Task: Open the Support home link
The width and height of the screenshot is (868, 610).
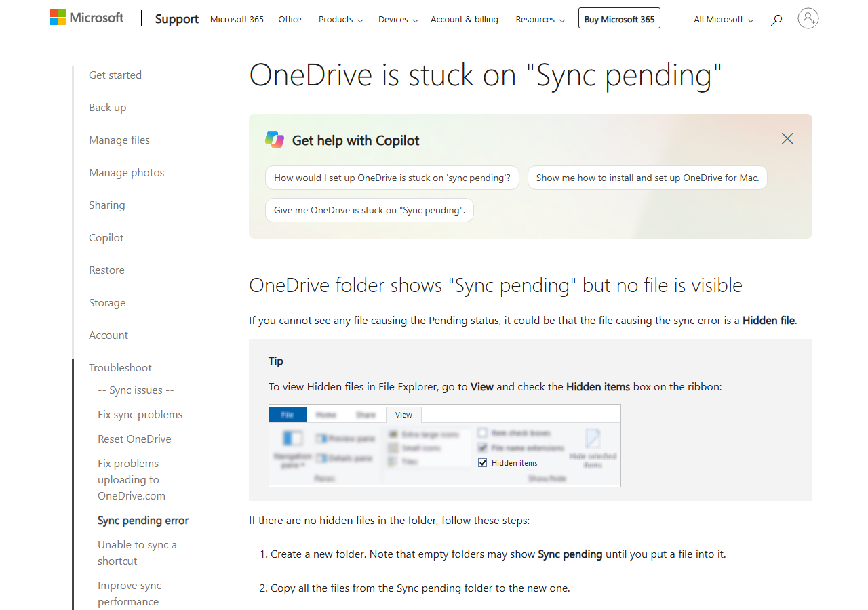Action: (x=177, y=19)
